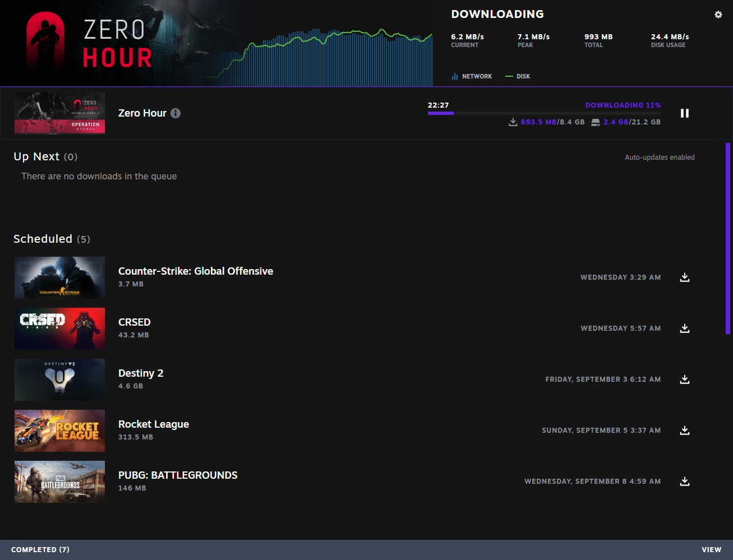Viewport: 733px width, 560px height.
Task: Select the PUBG: BATTLEGROUNDS title text
Action: pyautogui.click(x=178, y=475)
